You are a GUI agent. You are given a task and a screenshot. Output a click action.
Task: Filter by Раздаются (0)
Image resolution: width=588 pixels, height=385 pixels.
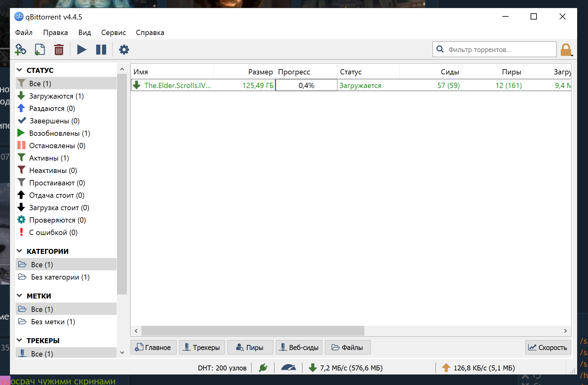(x=66, y=108)
